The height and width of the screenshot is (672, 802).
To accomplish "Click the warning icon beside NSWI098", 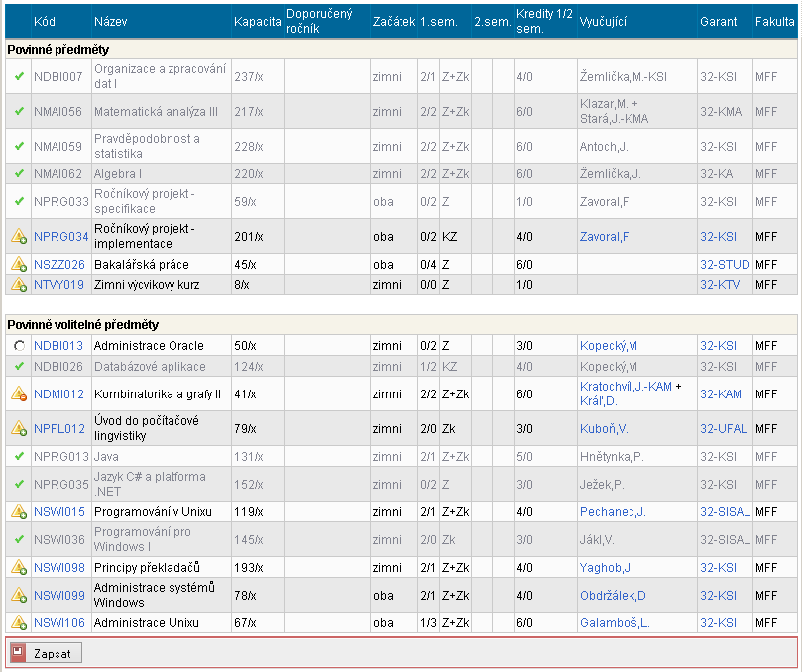I will point(18,568).
